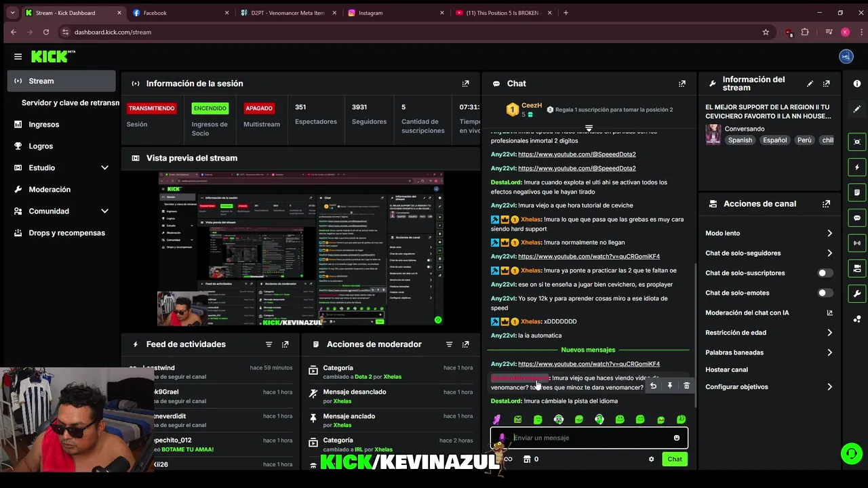Click Hostear canal

click(x=726, y=369)
